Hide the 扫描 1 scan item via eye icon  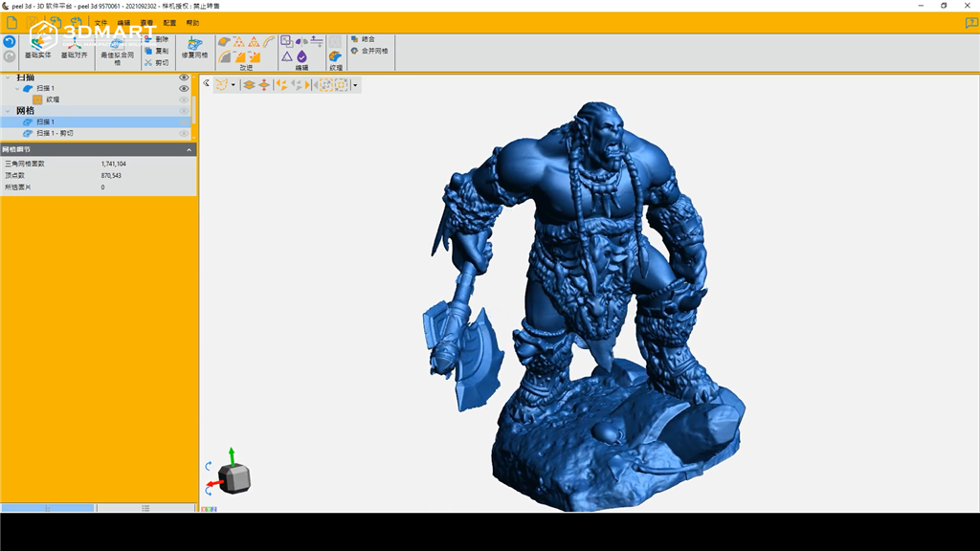(184, 88)
